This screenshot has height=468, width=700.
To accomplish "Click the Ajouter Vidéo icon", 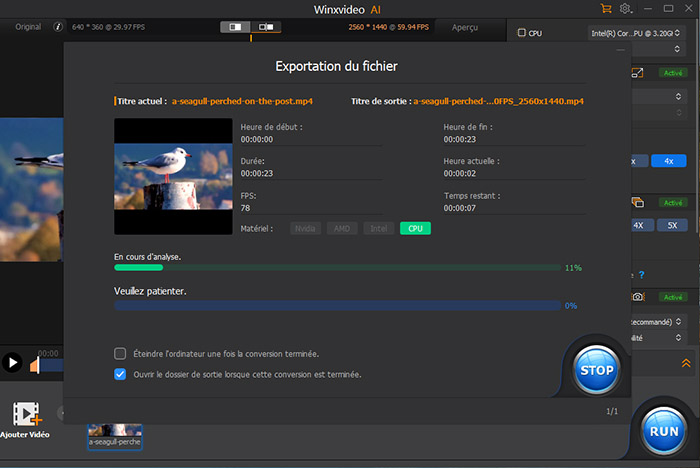I will click(x=27, y=414).
